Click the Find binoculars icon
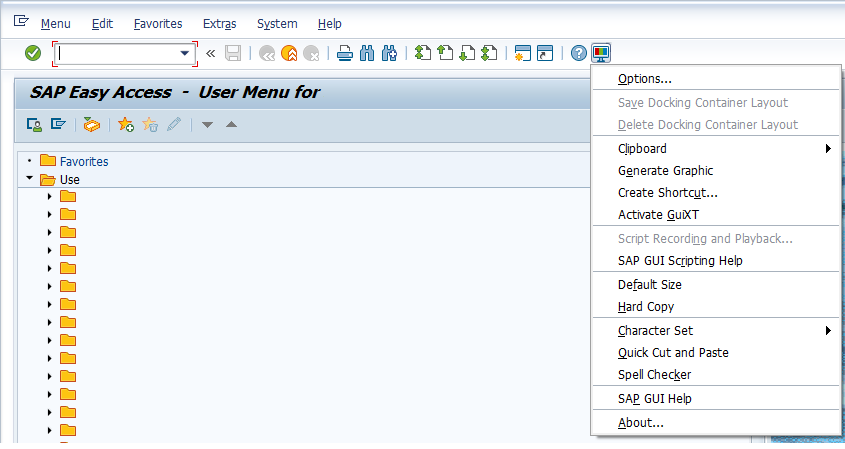845x449 pixels. 367,53
